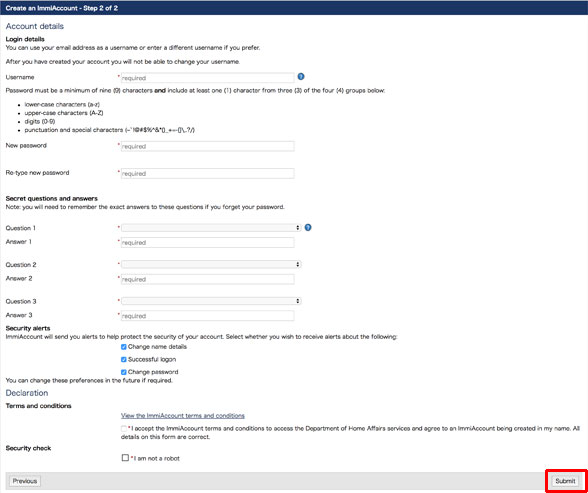Click the Secret questions and answers heading
Image resolution: width=588 pixels, height=493 pixels.
click(x=51, y=199)
